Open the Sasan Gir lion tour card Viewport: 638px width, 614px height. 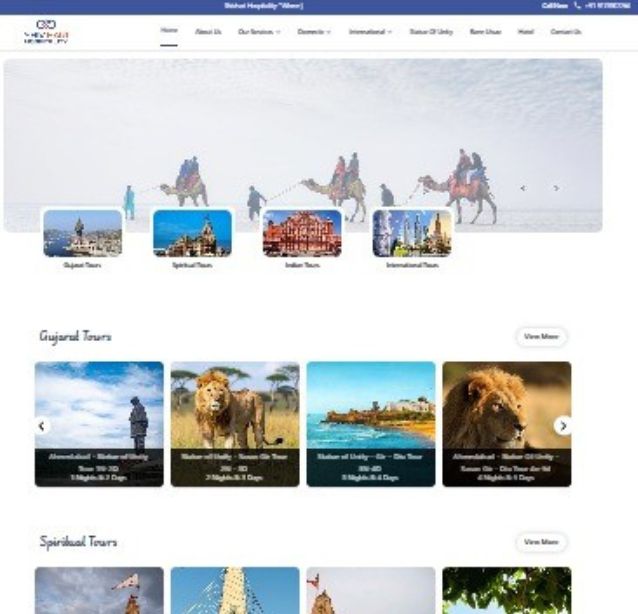tap(235, 424)
